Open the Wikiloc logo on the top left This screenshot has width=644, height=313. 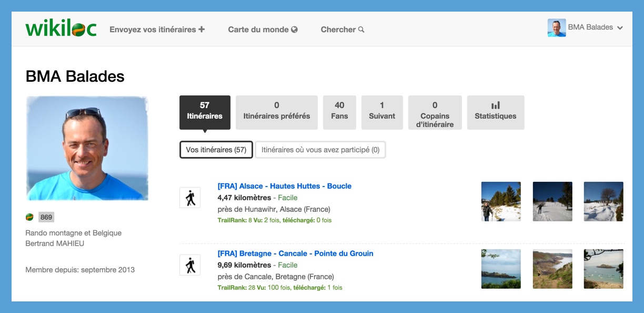point(60,28)
